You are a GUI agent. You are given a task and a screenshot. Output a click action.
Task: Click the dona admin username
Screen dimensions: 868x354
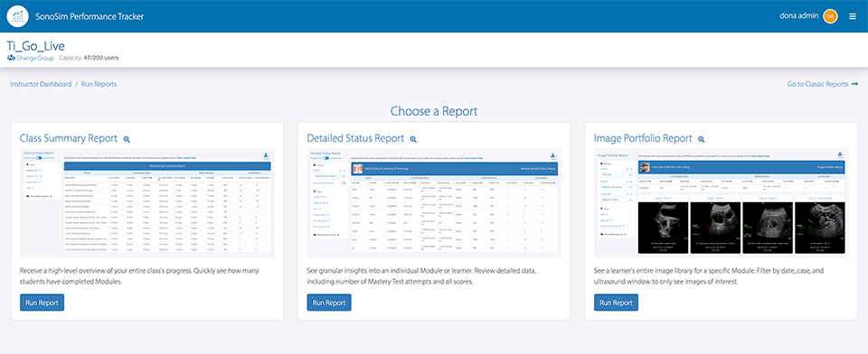click(x=798, y=16)
